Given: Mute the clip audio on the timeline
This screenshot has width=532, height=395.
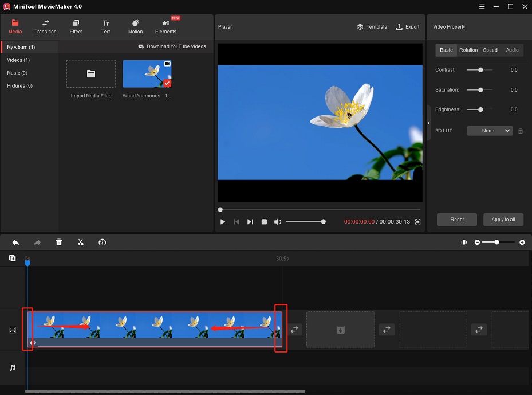Looking at the screenshot, I should tap(33, 342).
